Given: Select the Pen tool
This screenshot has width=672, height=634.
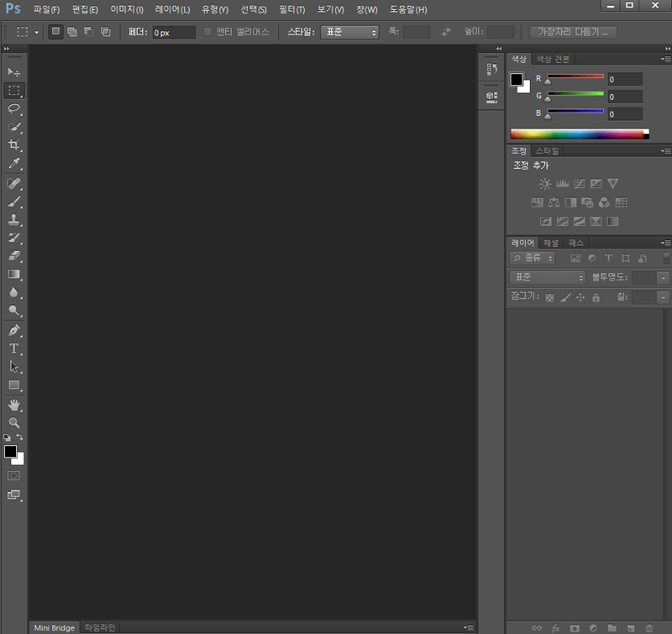Looking at the screenshot, I should tap(13, 330).
